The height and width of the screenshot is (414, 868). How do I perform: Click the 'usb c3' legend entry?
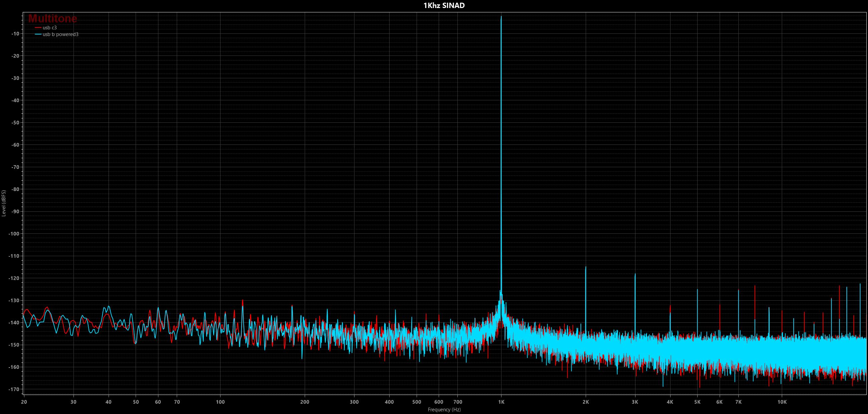(x=46, y=28)
